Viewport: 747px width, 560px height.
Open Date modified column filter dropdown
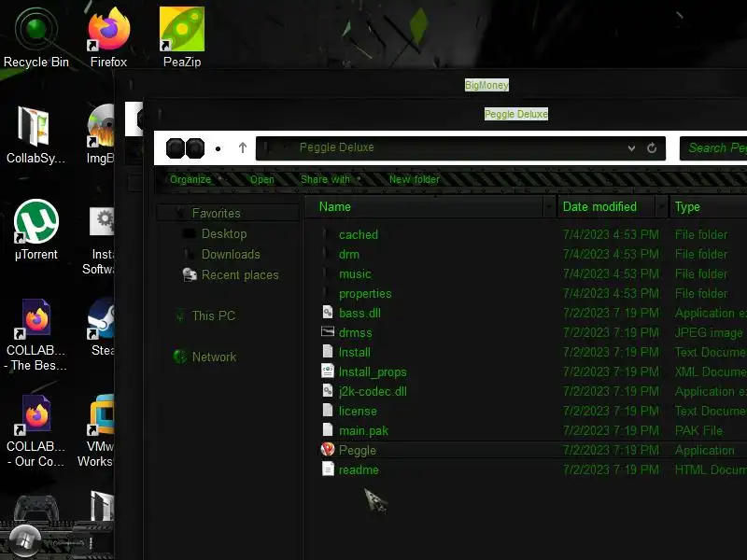pyautogui.click(x=661, y=206)
